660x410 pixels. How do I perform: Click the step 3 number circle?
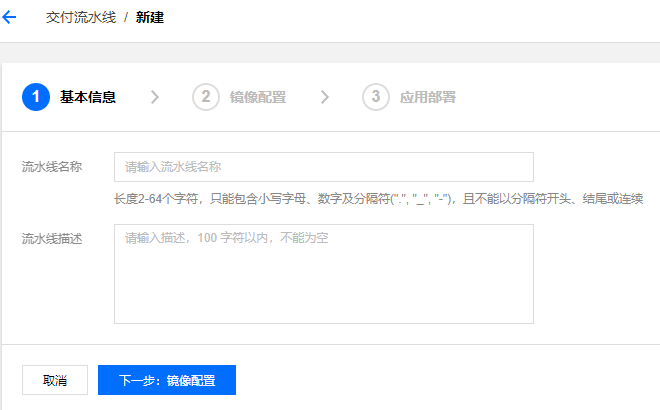click(375, 97)
